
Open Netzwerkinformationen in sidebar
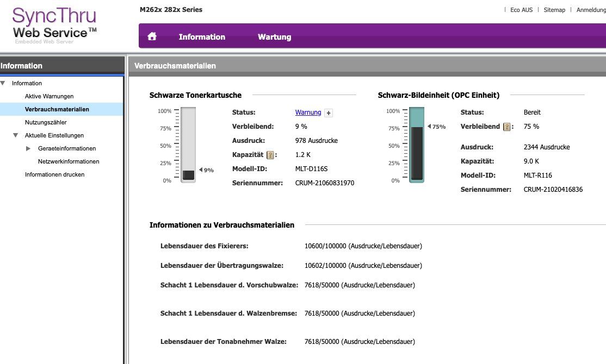[69, 161]
